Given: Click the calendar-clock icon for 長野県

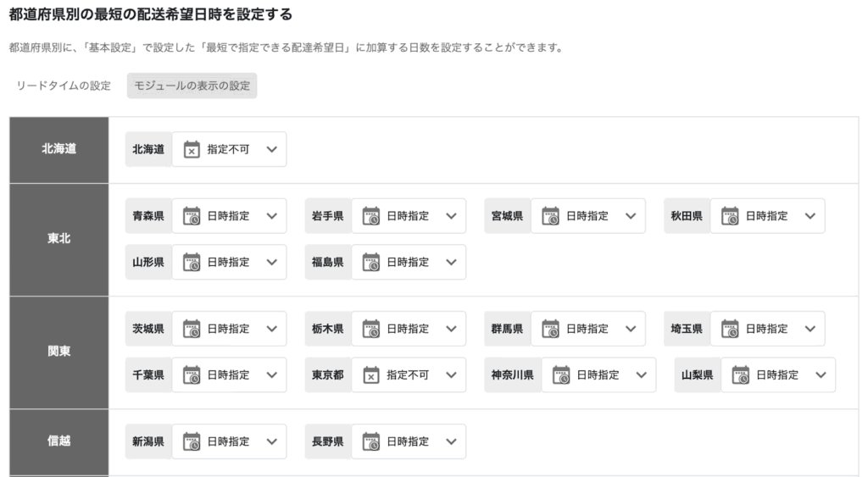Looking at the screenshot, I should (371, 441).
